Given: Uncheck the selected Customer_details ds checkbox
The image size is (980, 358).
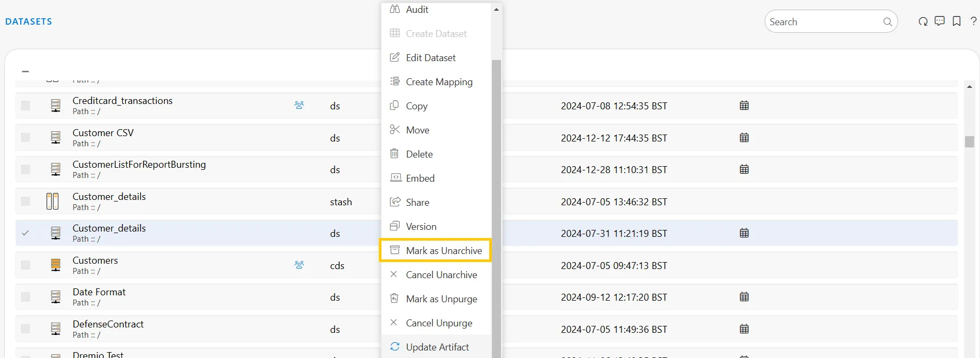Looking at the screenshot, I should pyautogui.click(x=25, y=233).
